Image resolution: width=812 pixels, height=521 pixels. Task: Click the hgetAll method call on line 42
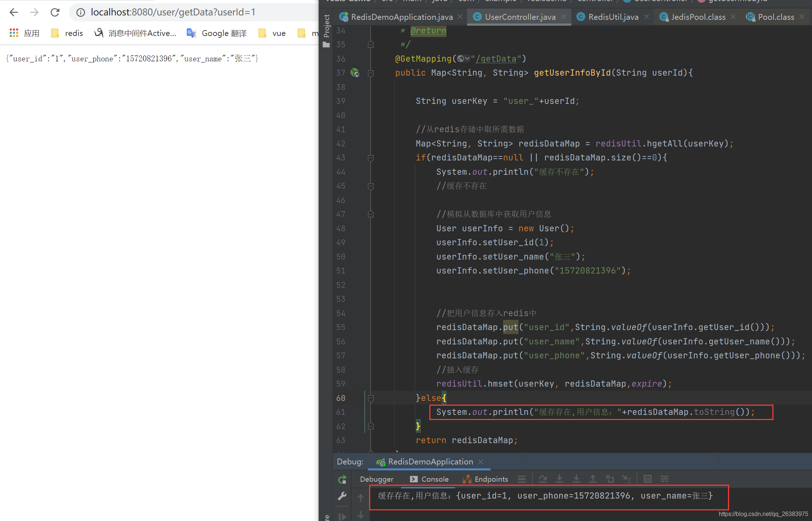[x=664, y=144]
